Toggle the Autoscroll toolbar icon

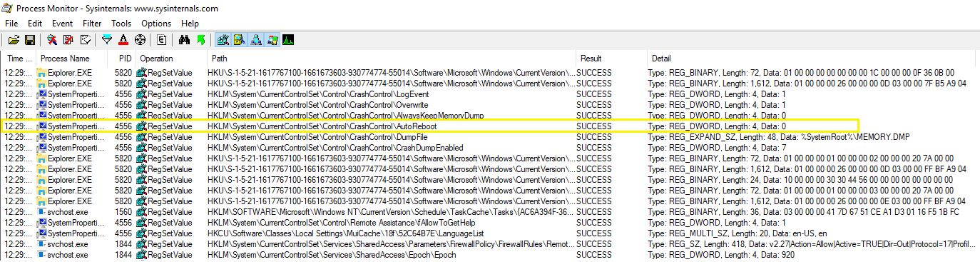point(68,39)
